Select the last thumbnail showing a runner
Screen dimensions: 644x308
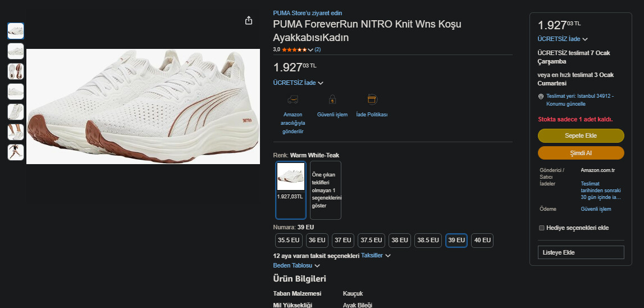click(x=16, y=152)
